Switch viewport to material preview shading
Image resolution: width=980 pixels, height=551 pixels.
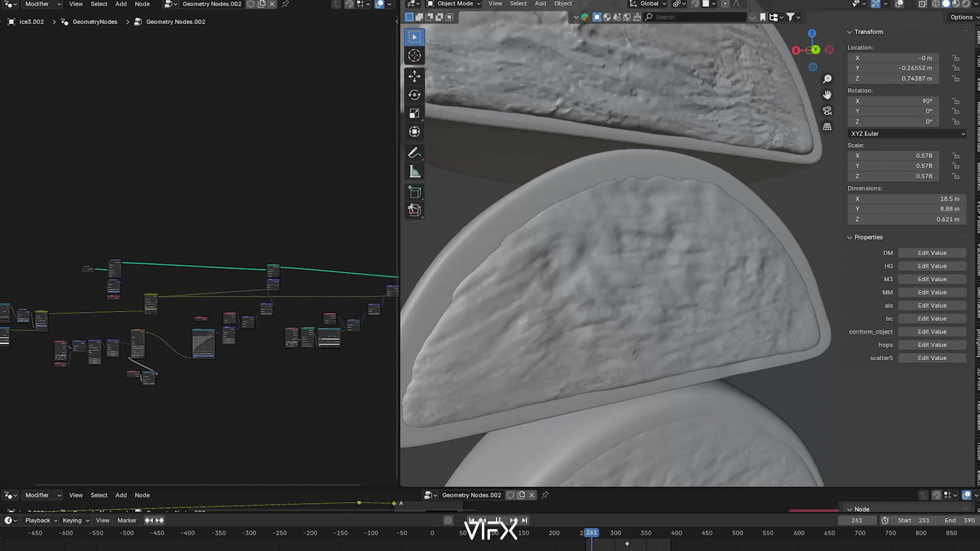pos(956,4)
